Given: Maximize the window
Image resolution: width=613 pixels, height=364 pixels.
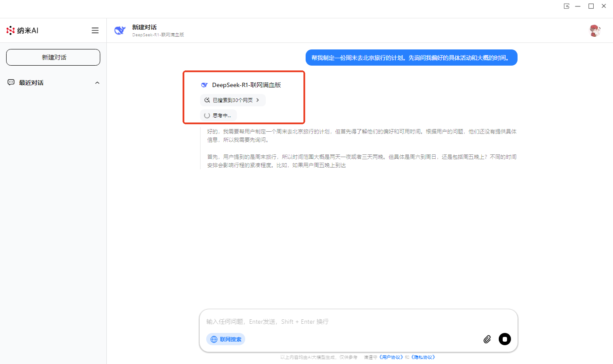Looking at the screenshot, I should [x=591, y=6].
